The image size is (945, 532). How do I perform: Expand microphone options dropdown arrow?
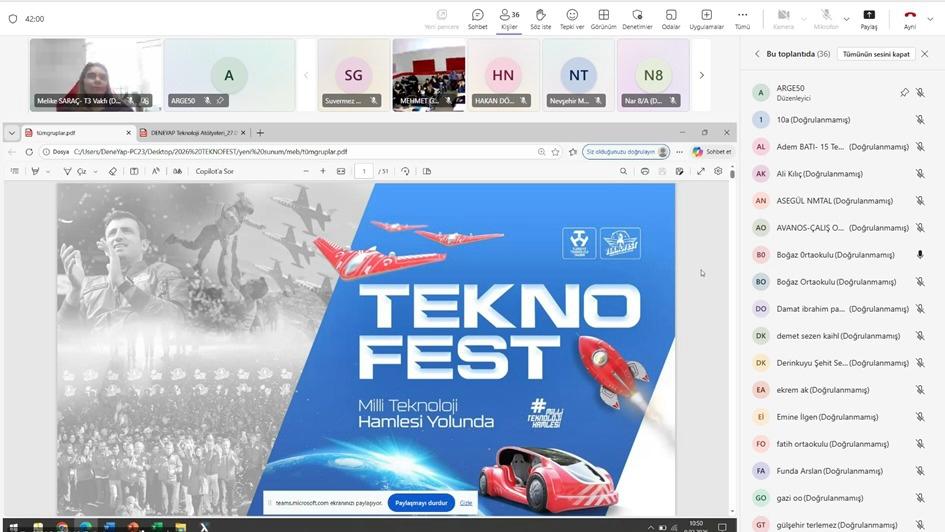[846, 18]
